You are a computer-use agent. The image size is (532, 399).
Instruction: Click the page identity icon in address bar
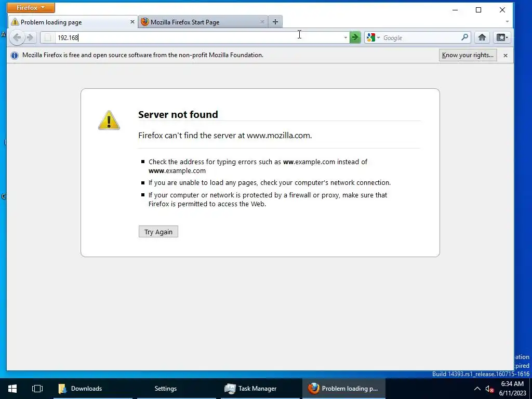tap(48, 37)
